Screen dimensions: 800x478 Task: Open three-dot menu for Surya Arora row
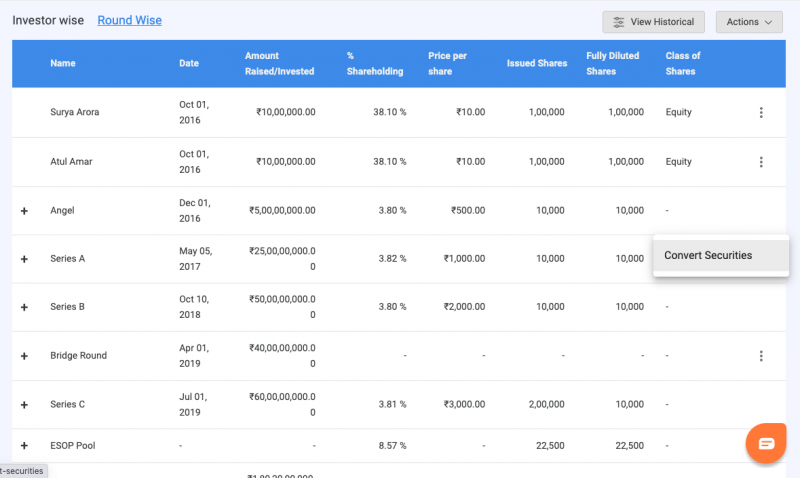click(761, 112)
